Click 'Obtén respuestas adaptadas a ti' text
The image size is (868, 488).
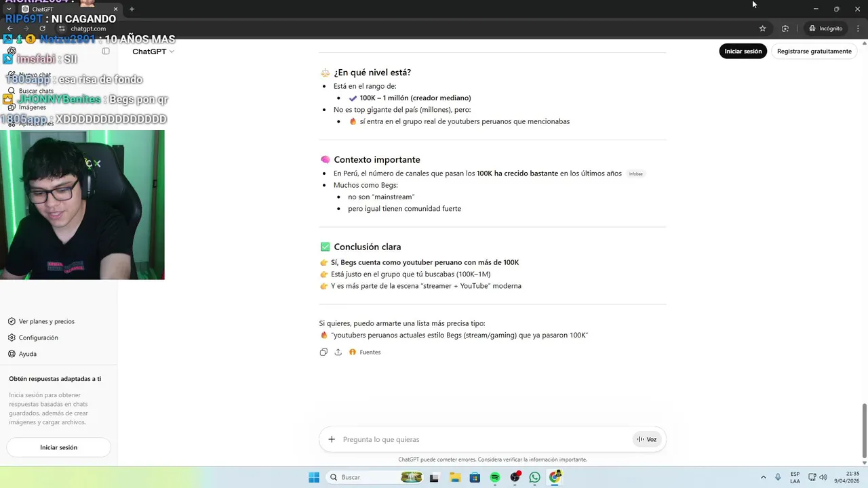pyautogui.click(x=55, y=379)
